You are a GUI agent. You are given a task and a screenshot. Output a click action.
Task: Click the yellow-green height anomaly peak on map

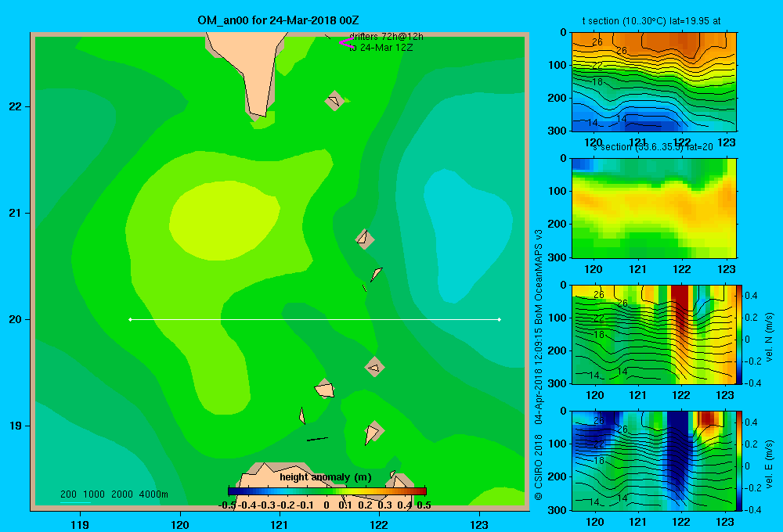click(224, 221)
